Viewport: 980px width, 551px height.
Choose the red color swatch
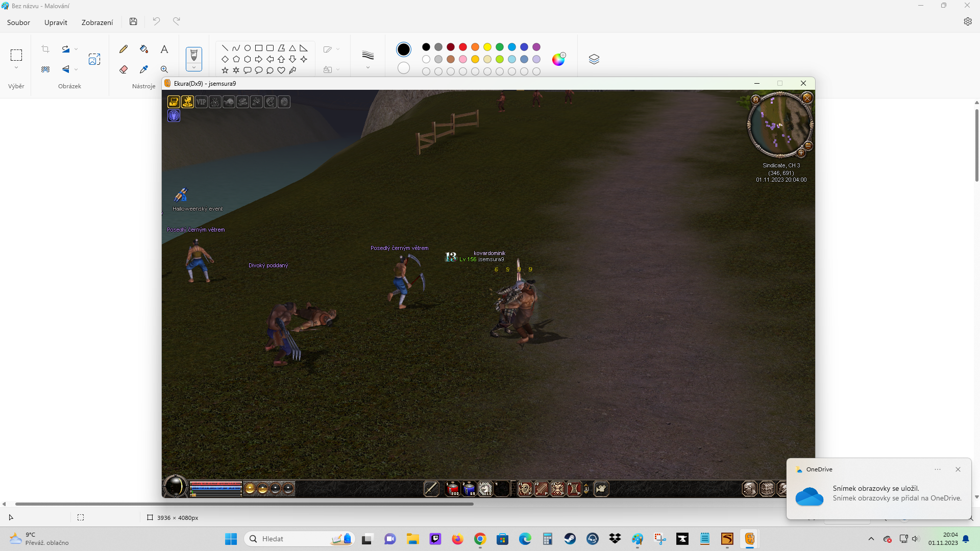(463, 47)
